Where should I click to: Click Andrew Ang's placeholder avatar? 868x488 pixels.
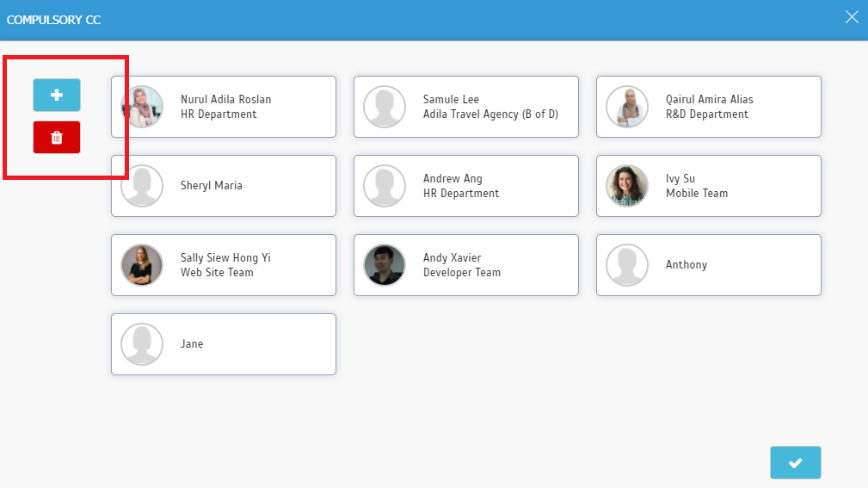(385, 186)
